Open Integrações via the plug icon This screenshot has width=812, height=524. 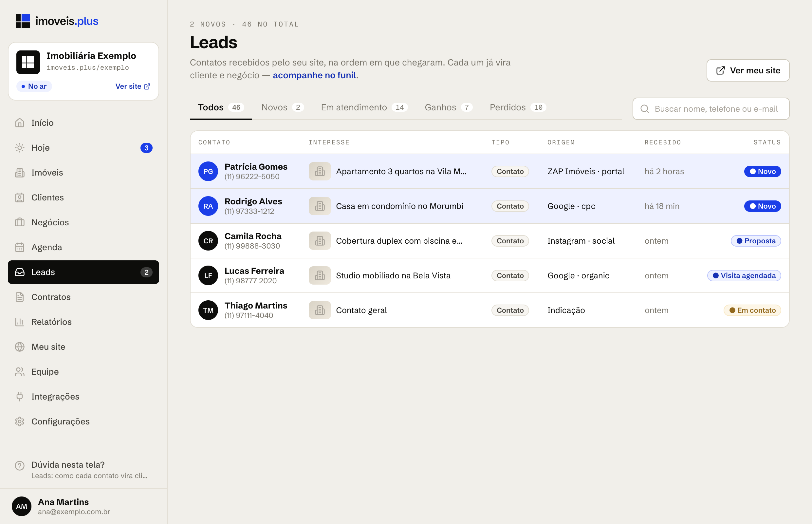coord(20,396)
